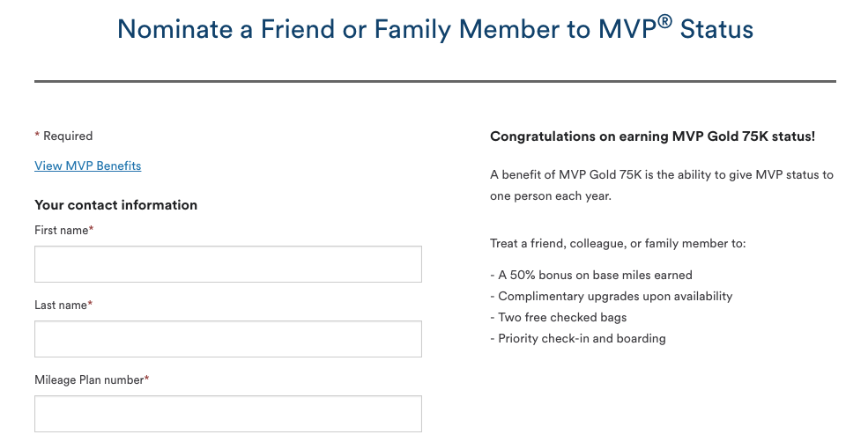Click the MVP Gold 75K benefit paragraph

coord(661,185)
